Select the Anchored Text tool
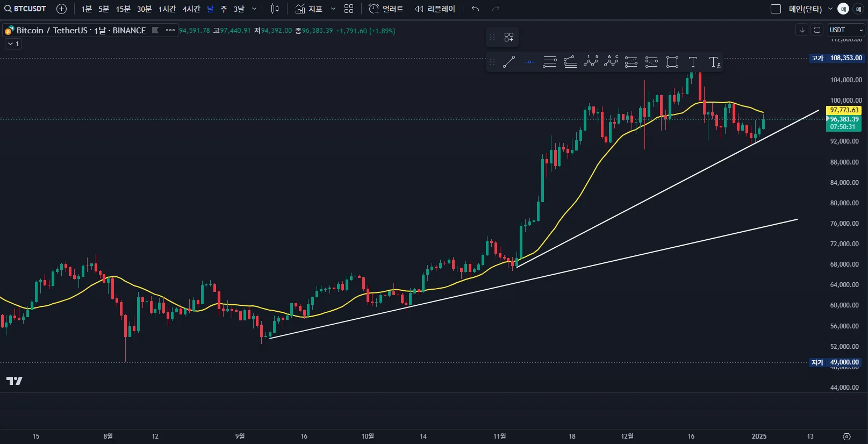 pos(714,62)
